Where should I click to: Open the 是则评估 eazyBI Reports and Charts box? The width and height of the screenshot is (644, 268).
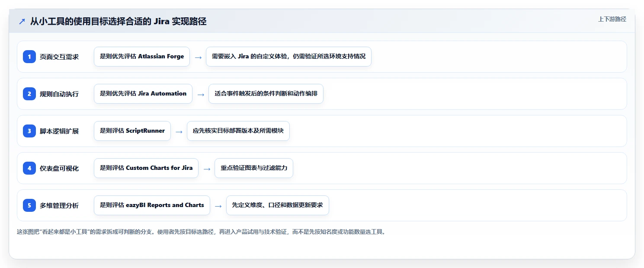[152, 205]
